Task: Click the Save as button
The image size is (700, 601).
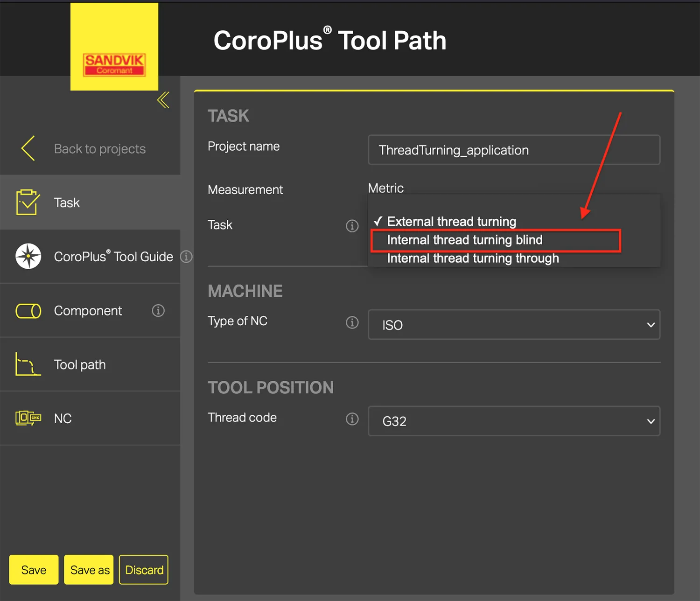Action: pos(89,570)
